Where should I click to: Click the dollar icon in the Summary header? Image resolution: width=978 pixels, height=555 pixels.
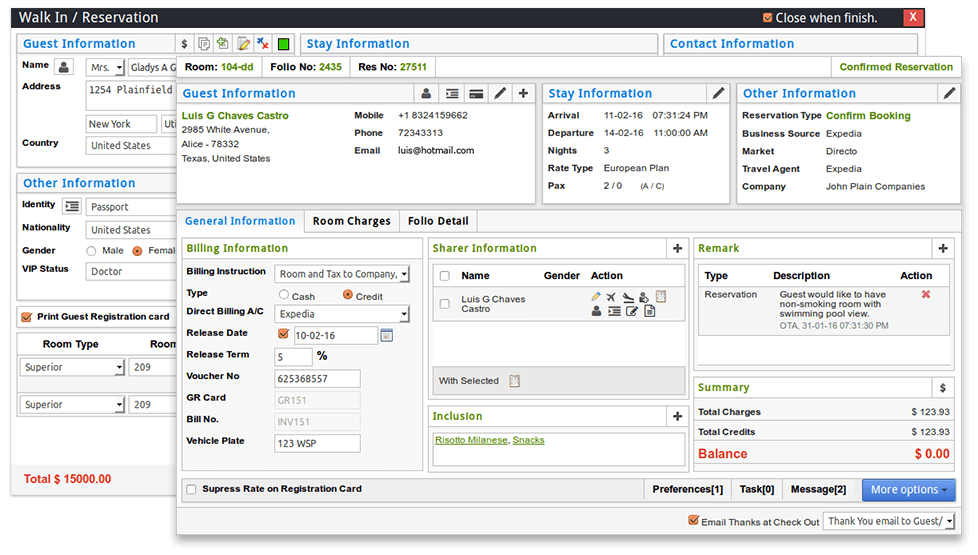[x=942, y=388]
